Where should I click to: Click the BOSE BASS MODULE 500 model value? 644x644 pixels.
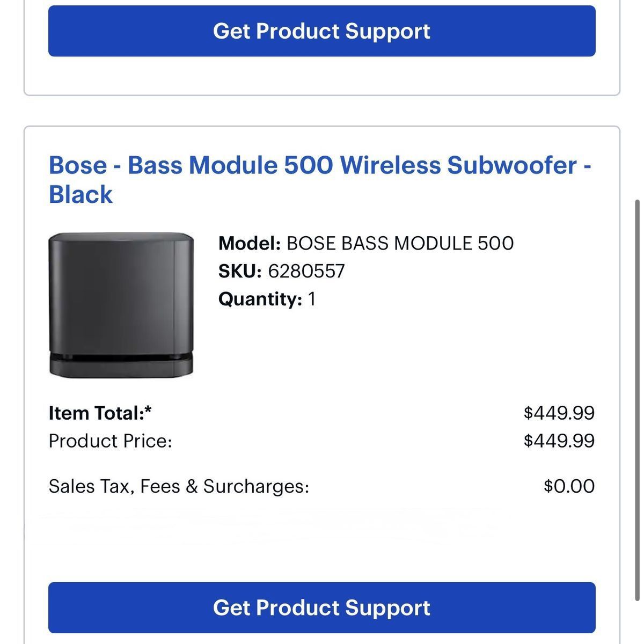[x=400, y=244]
